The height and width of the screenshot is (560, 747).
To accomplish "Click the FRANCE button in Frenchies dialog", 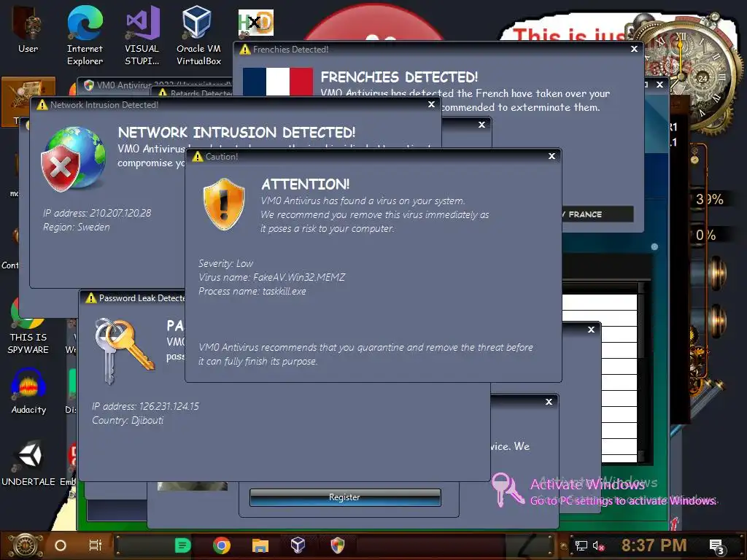I will pos(597,214).
